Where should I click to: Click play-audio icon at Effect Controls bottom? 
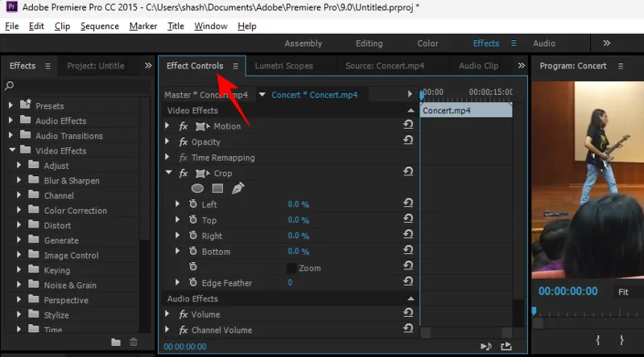tap(485, 346)
